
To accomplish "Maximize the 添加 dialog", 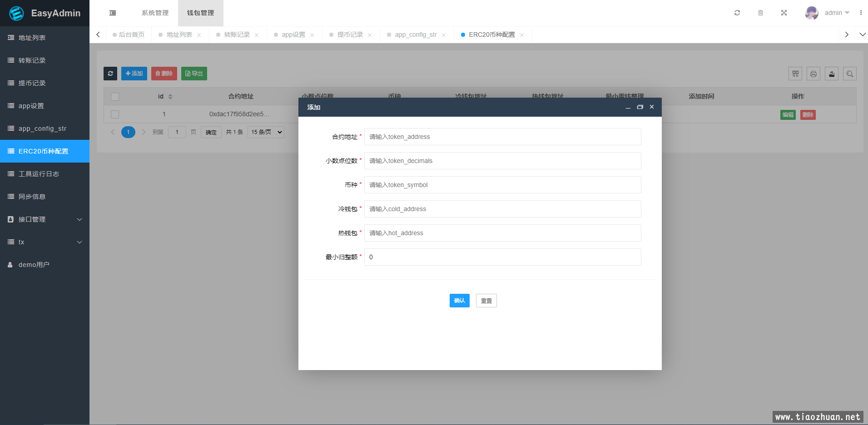I will click(640, 107).
